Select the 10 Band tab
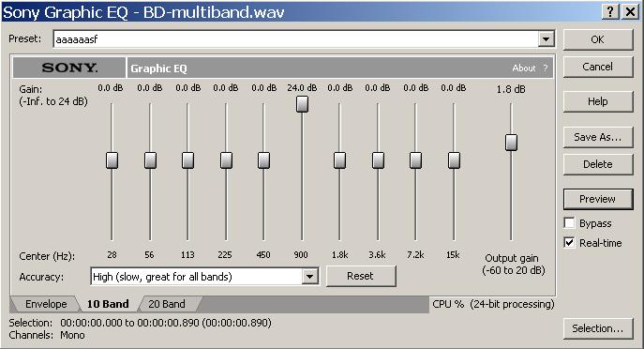Screen dimensions: 644x349 (x=108, y=304)
